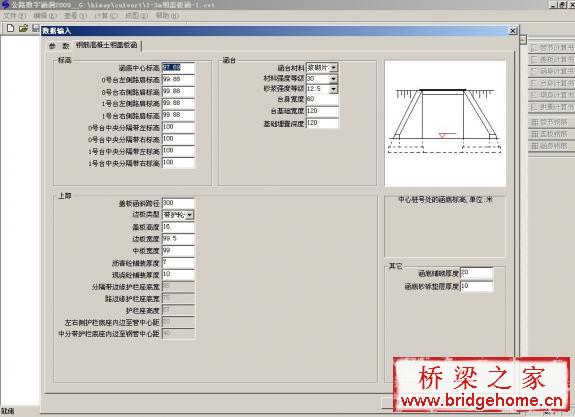Click the application logo in title bar

tap(5, 5)
